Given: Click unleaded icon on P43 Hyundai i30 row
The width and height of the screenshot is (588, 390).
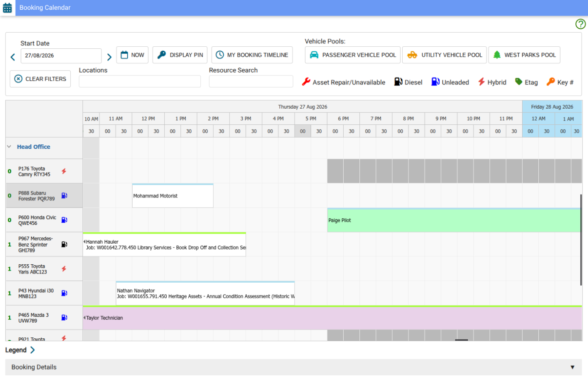Looking at the screenshot, I should coord(64,293).
